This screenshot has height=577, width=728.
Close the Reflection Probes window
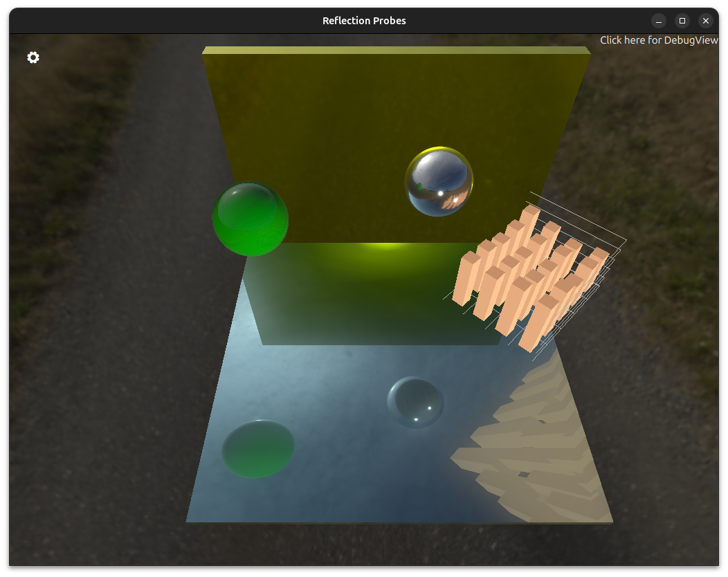tap(705, 21)
